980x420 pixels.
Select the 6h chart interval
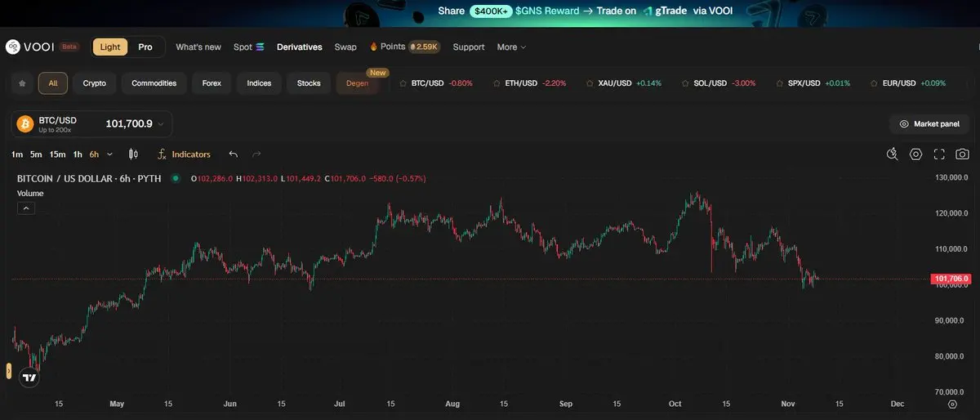(94, 154)
